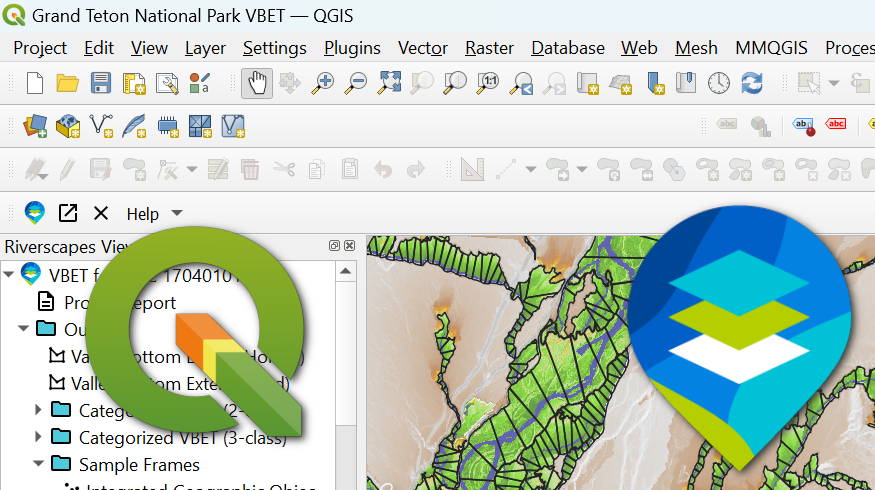Click the Show Bookmarks icon
The height and width of the screenshot is (490, 875).
pos(686,83)
